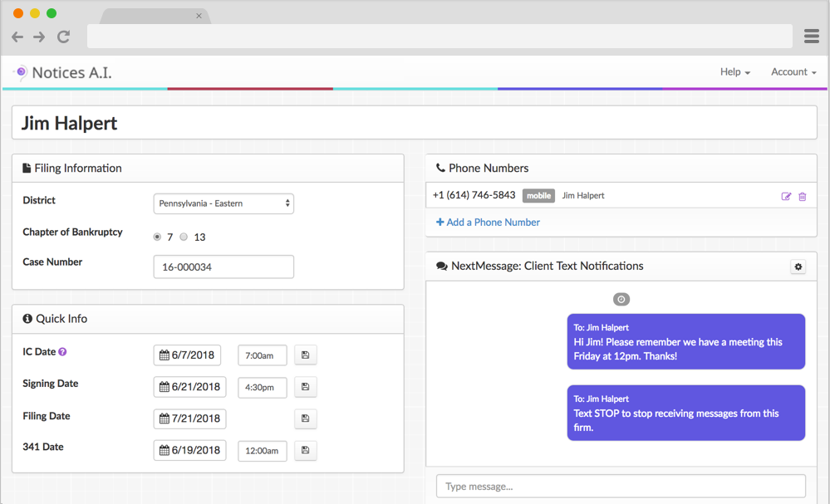Click the Jim Halpert page title
The image size is (830, 504).
(69, 123)
